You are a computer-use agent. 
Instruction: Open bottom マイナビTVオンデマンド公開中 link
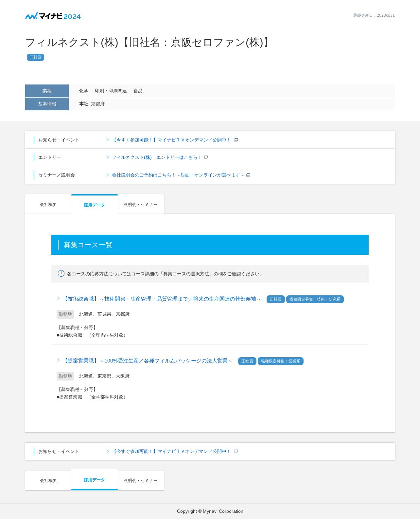pos(171,451)
